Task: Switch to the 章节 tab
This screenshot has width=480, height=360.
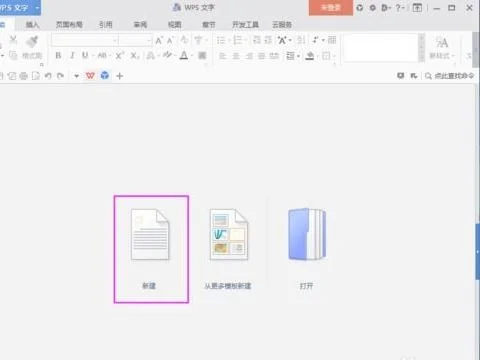Action: [209, 24]
